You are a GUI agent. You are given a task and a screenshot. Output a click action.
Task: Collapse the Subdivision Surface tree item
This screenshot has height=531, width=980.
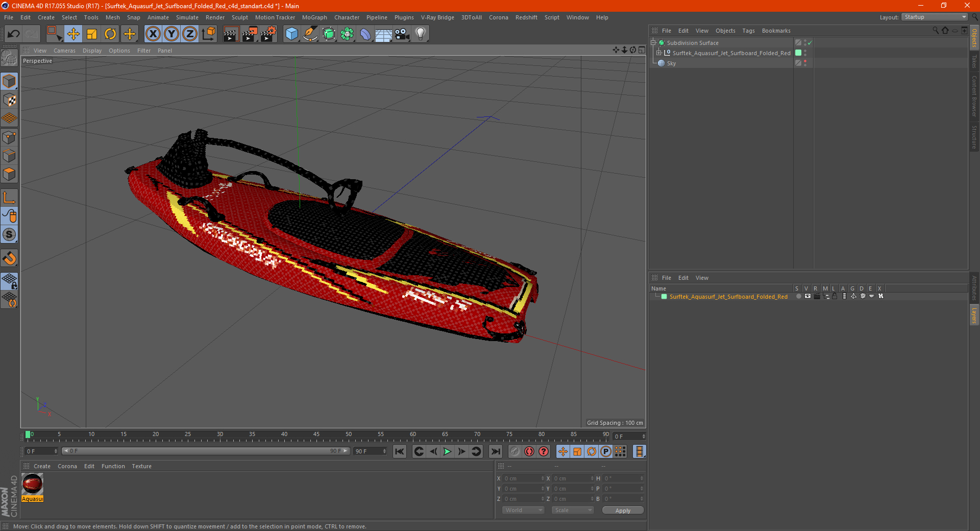(x=653, y=43)
